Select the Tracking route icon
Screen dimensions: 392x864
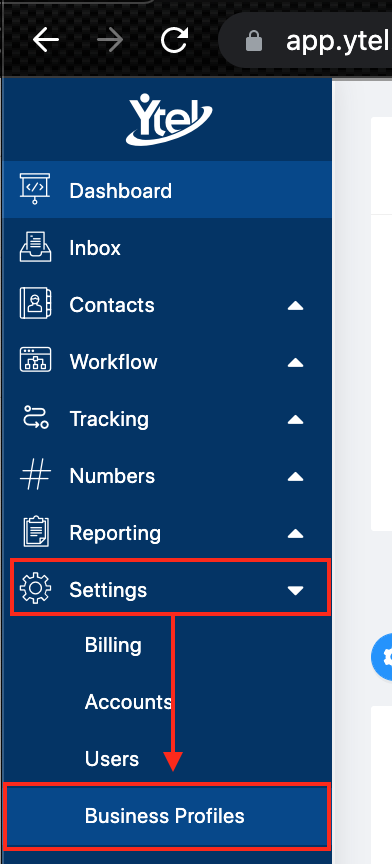pyautogui.click(x=35, y=418)
